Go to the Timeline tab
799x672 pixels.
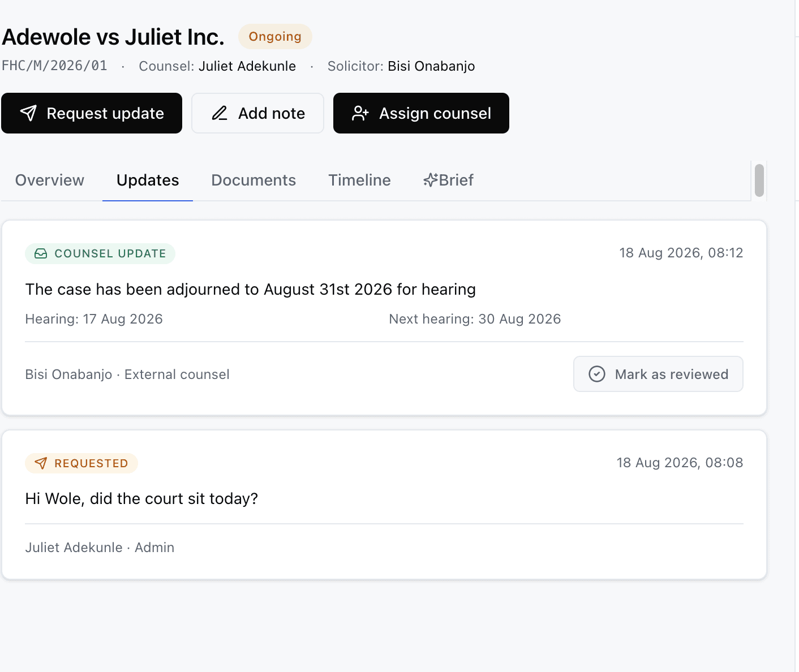click(359, 180)
